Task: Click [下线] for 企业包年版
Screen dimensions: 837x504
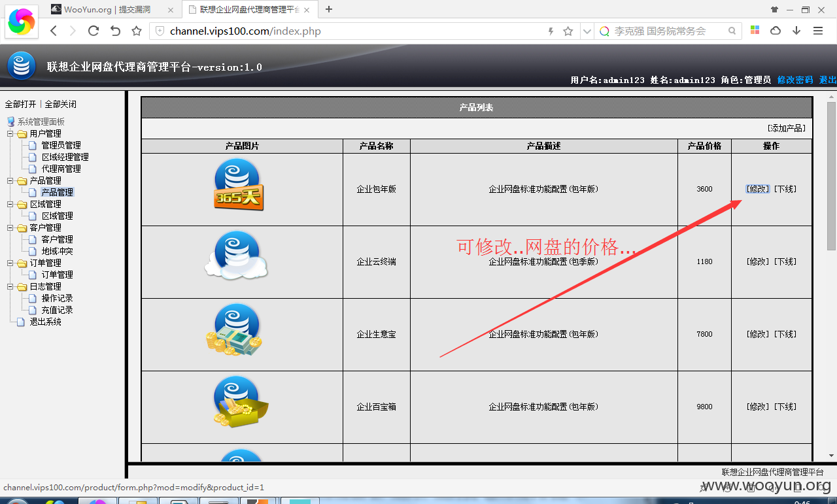Action: click(785, 189)
